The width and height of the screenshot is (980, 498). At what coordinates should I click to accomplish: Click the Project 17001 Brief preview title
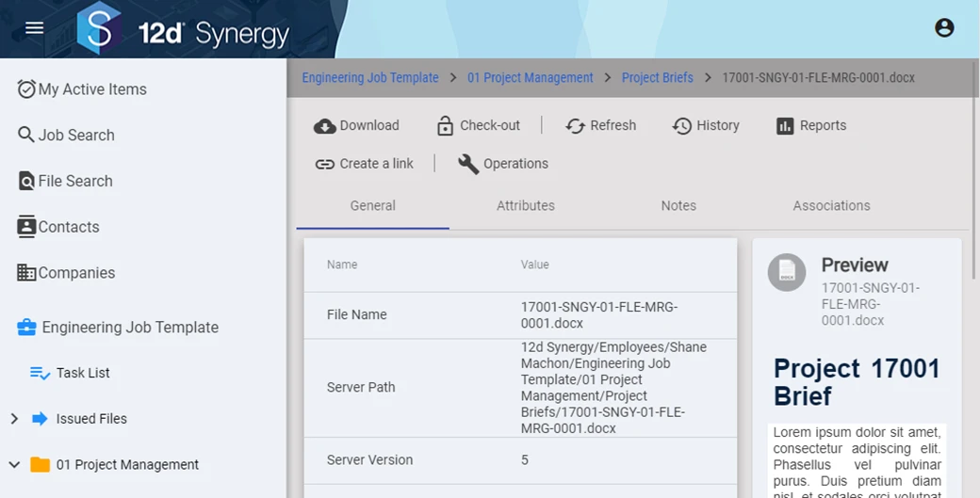(x=857, y=382)
